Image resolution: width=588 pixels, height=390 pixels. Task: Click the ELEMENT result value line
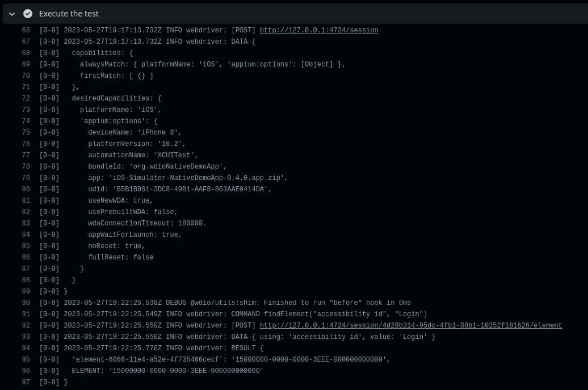[167, 371]
